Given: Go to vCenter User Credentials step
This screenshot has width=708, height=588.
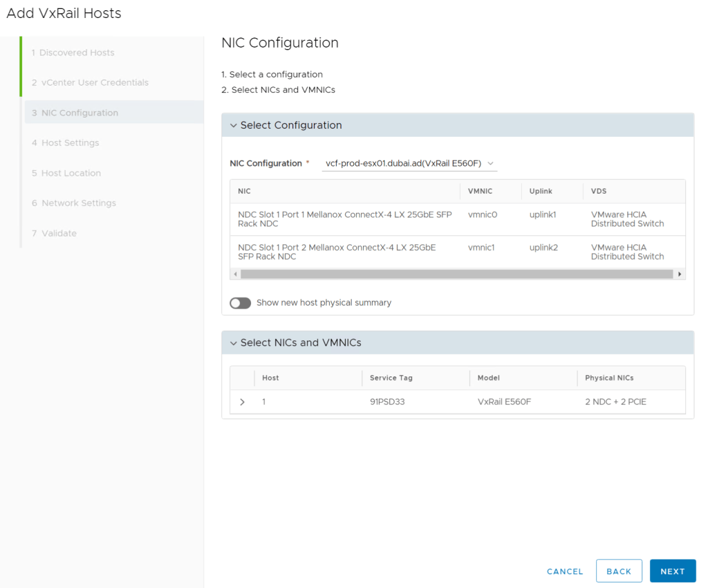Looking at the screenshot, I should click(90, 82).
